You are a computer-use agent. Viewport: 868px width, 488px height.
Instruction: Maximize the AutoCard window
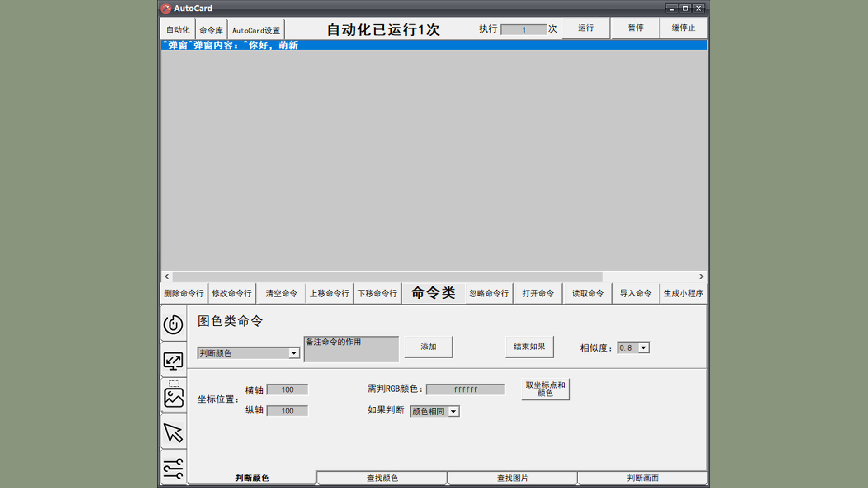(685, 8)
